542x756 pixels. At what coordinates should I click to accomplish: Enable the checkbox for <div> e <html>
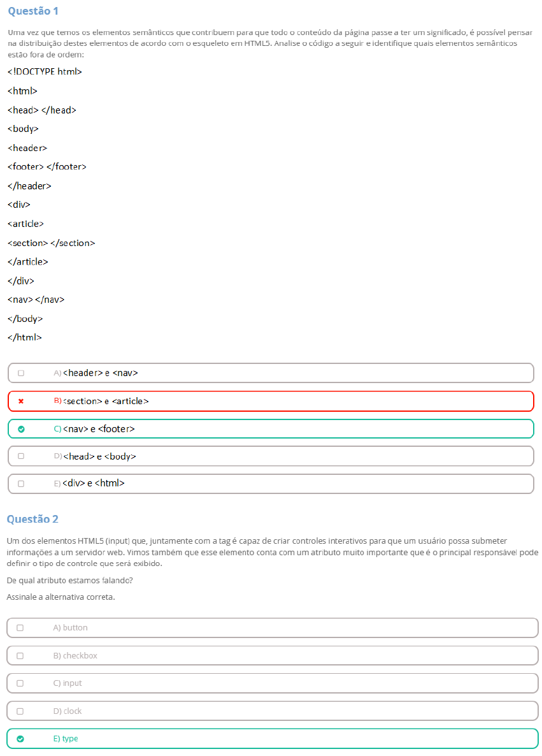[x=21, y=484]
